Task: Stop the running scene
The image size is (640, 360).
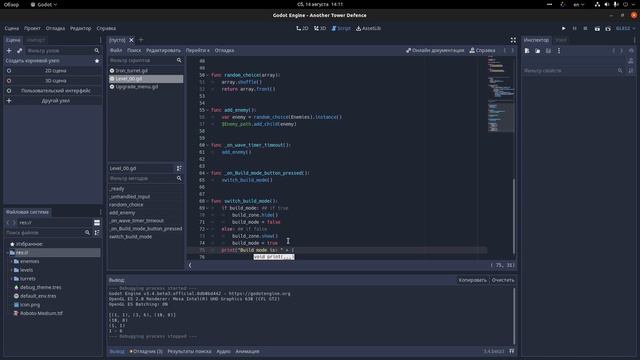Action: coord(585,29)
